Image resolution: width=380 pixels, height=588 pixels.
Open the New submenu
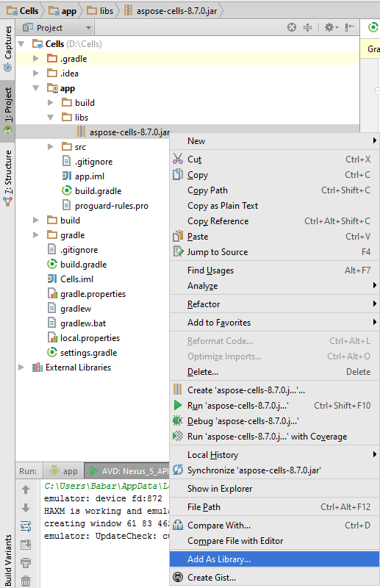point(274,141)
